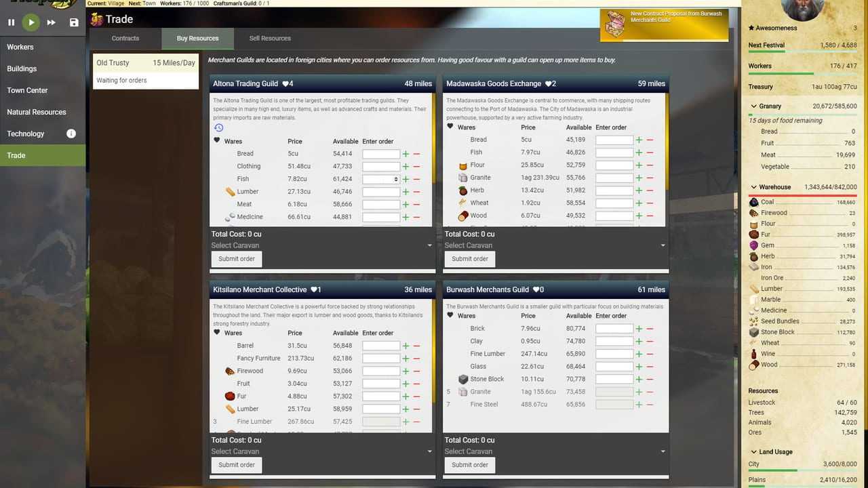Toggle heart favourite in Burwash wares header
868x488 pixels.
(x=450, y=315)
